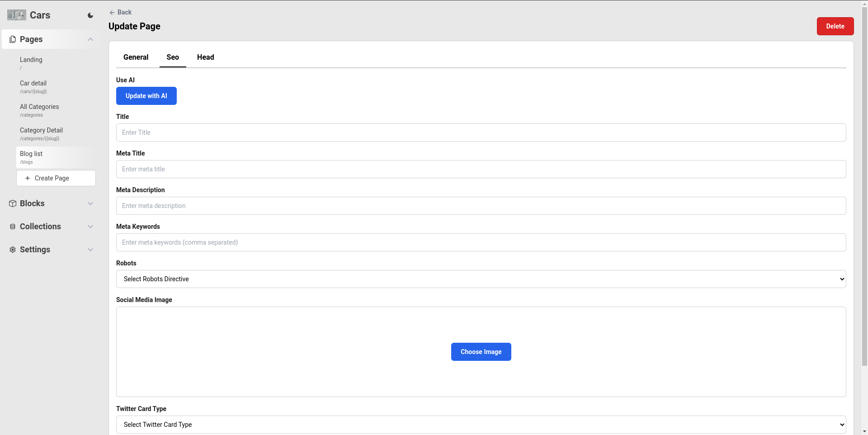Collapse the Pages section chevron
The height and width of the screenshot is (435, 868).
[x=90, y=39]
